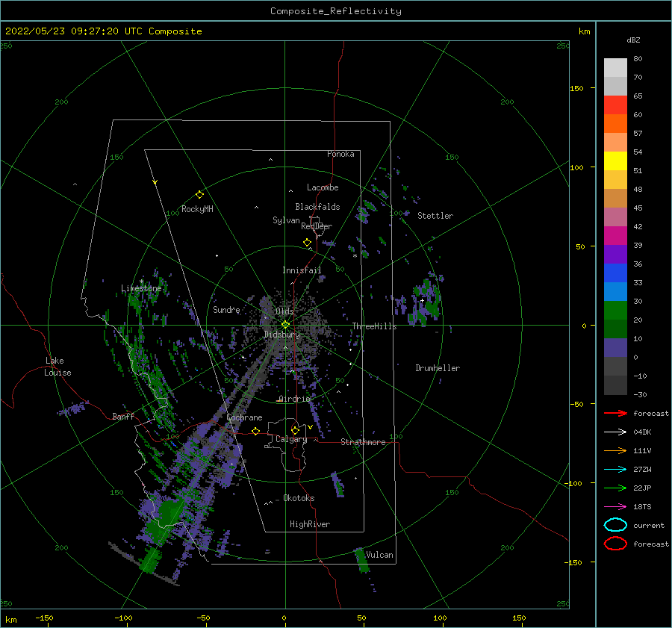Click the purple echo patch north of Banff label
The height and width of the screenshot is (628, 672).
tap(72, 408)
